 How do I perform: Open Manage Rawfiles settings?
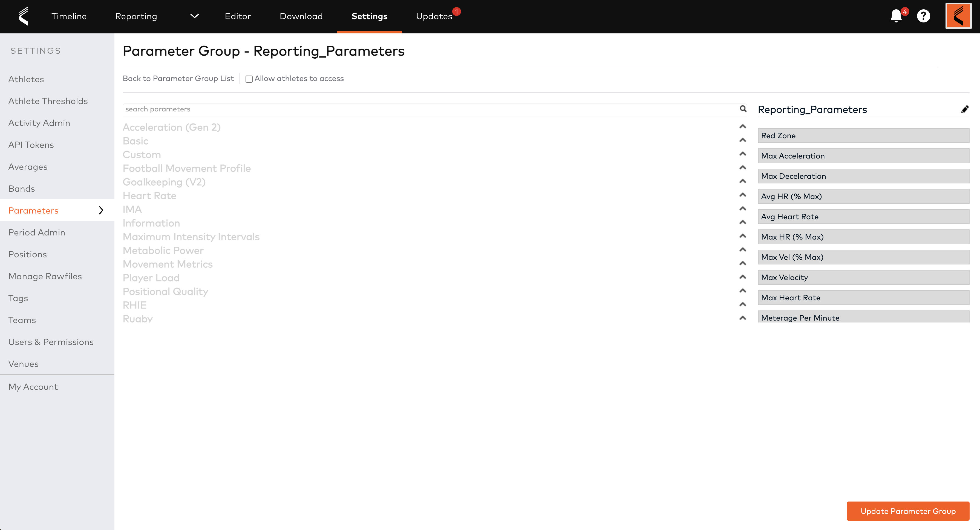point(45,276)
